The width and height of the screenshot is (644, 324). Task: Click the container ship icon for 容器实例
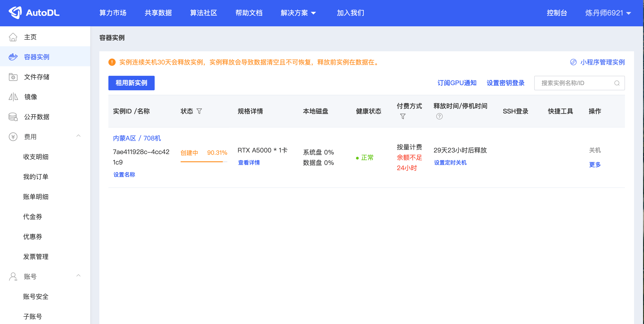pyautogui.click(x=13, y=57)
